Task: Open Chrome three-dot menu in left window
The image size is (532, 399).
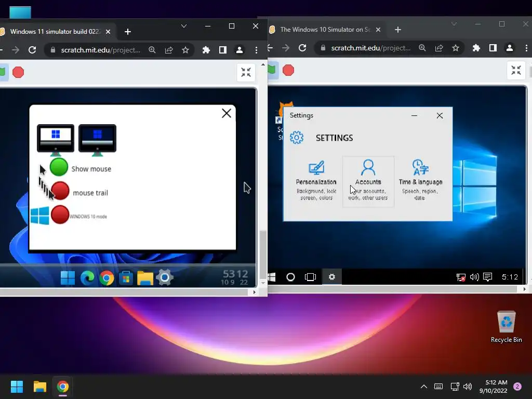Action: 256,50
